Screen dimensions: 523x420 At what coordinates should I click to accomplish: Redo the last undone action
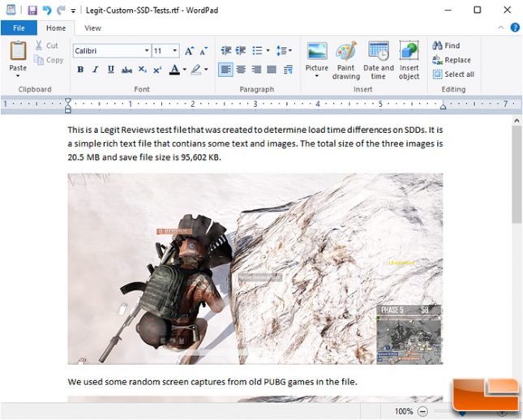coord(61,11)
